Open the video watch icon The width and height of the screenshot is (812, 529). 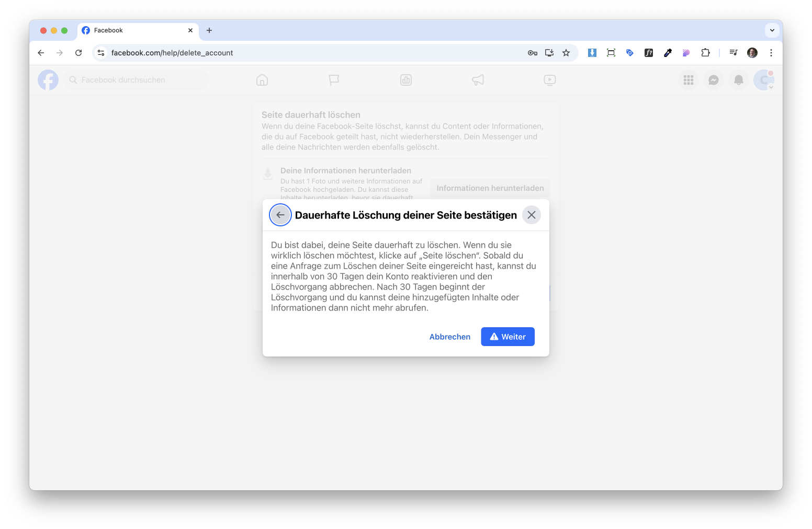549,80
